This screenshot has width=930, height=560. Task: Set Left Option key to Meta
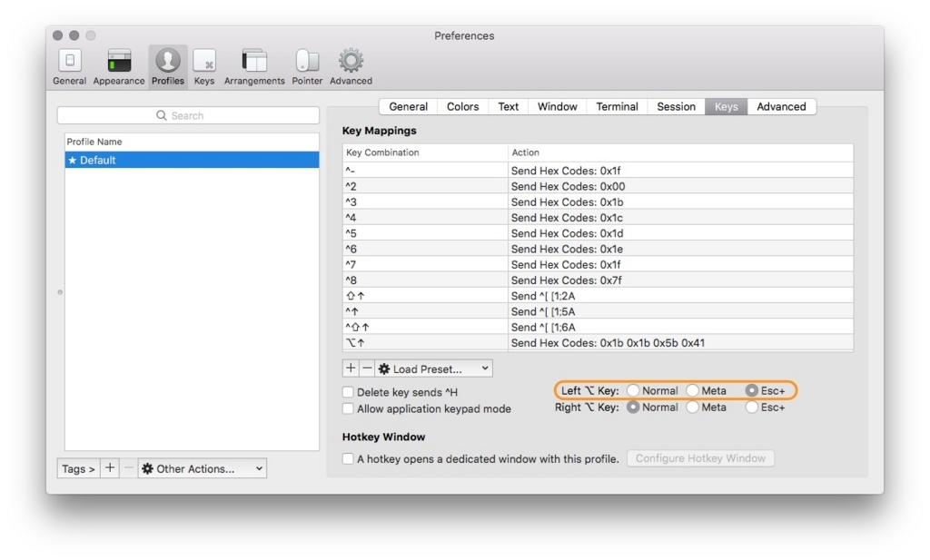tap(692, 390)
